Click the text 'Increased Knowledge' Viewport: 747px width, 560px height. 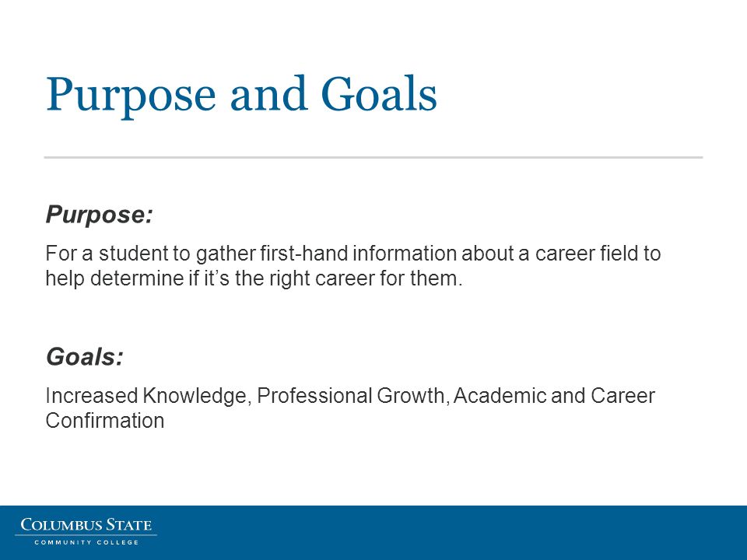[x=146, y=396]
